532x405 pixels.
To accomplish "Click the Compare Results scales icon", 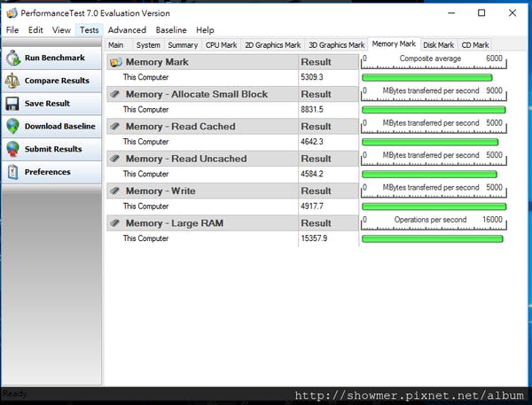I will [12, 81].
